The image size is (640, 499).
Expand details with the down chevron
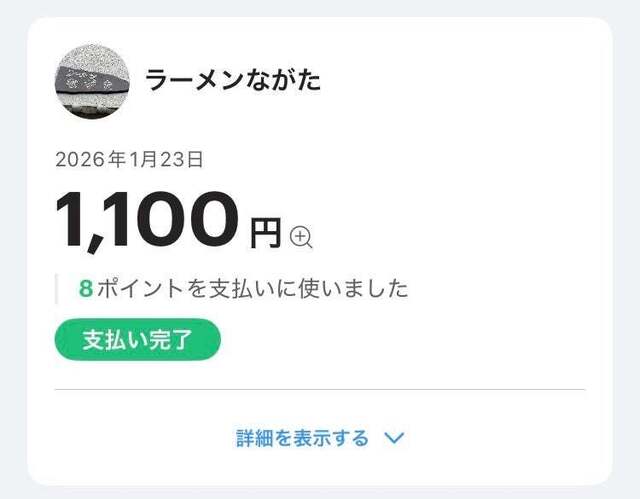click(394, 438)
